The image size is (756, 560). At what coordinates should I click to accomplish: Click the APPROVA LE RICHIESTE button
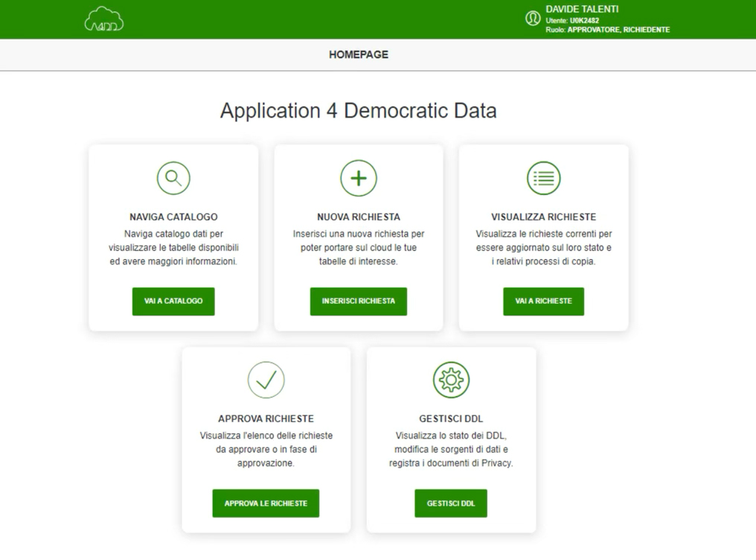(x=266, y=503)
